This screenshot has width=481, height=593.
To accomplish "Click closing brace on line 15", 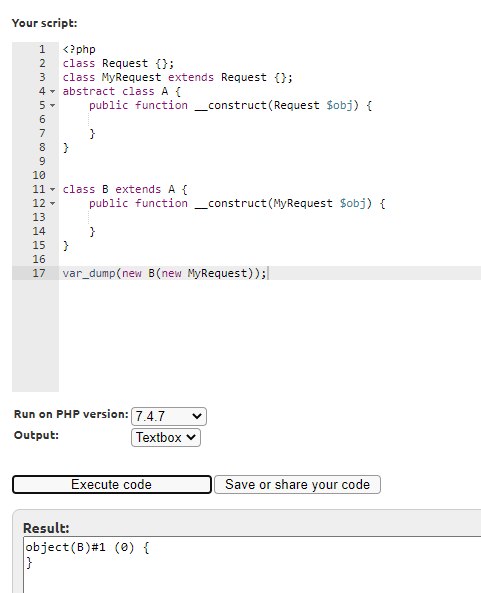I will 66,245.
